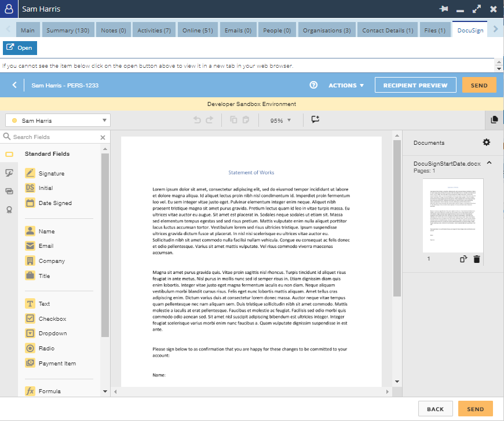504x421 pixels.
Task: Switch to Activities (7) tab
Action: click(154, 30)
